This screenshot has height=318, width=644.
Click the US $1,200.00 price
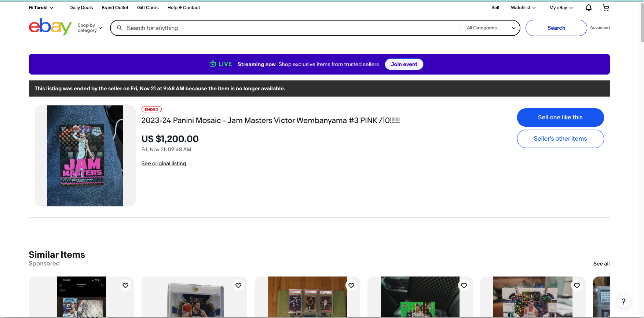(x=170, y=139)
